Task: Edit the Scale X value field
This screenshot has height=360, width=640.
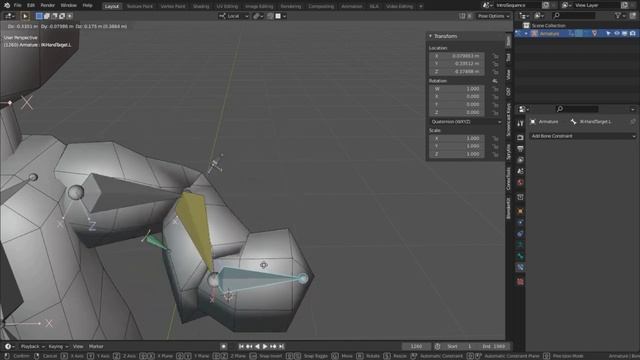Action: [457, 138]
